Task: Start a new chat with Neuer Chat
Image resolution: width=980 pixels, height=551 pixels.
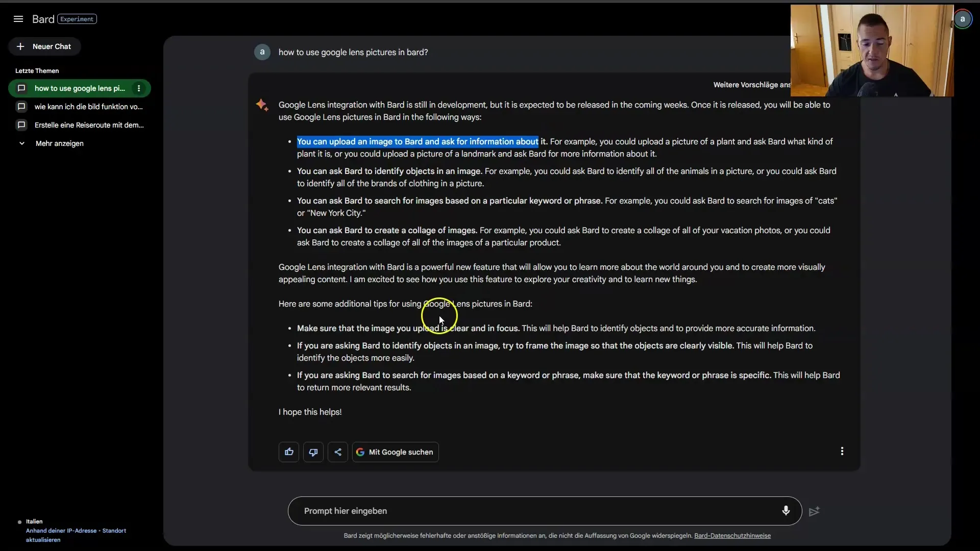Action: 44,46
